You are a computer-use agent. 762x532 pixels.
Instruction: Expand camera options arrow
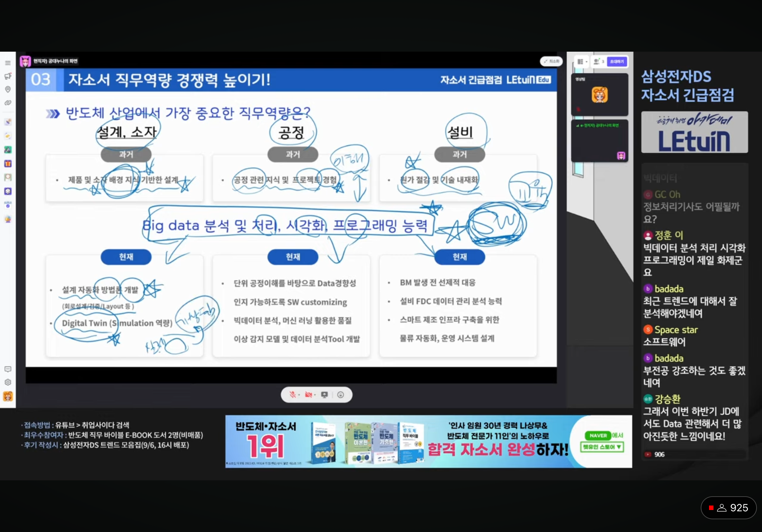(315, 395)
